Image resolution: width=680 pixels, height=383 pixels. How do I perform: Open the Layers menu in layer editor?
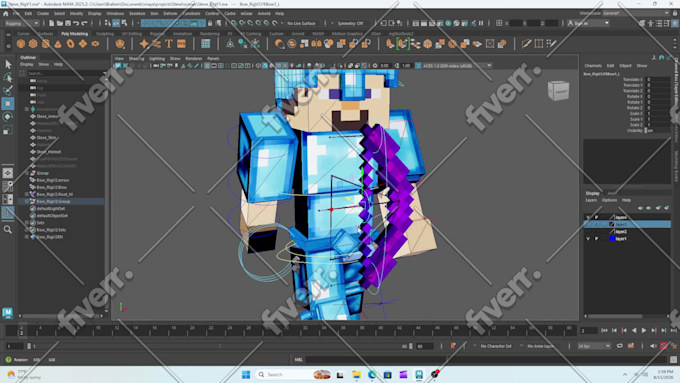[x=591, y=200]
